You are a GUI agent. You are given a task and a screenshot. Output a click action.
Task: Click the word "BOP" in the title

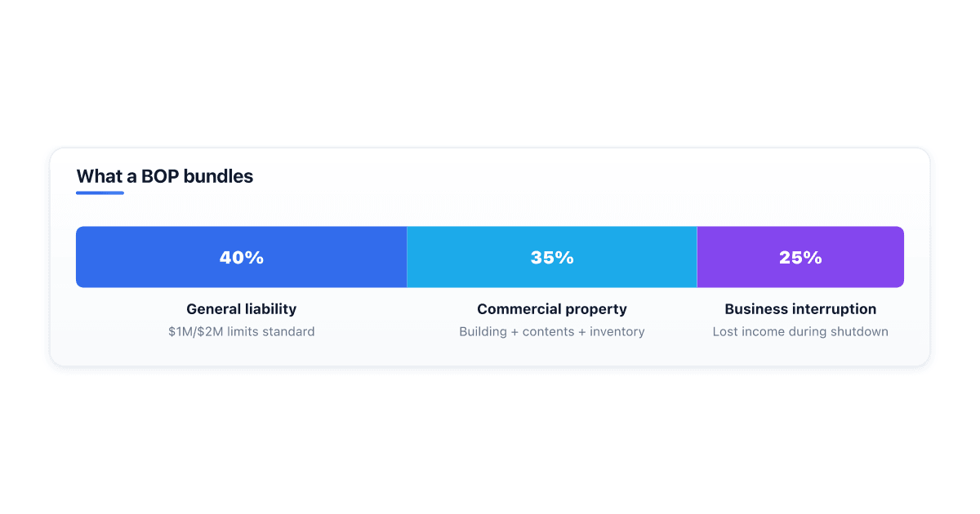pyautogui.click(x=161, y=176)
